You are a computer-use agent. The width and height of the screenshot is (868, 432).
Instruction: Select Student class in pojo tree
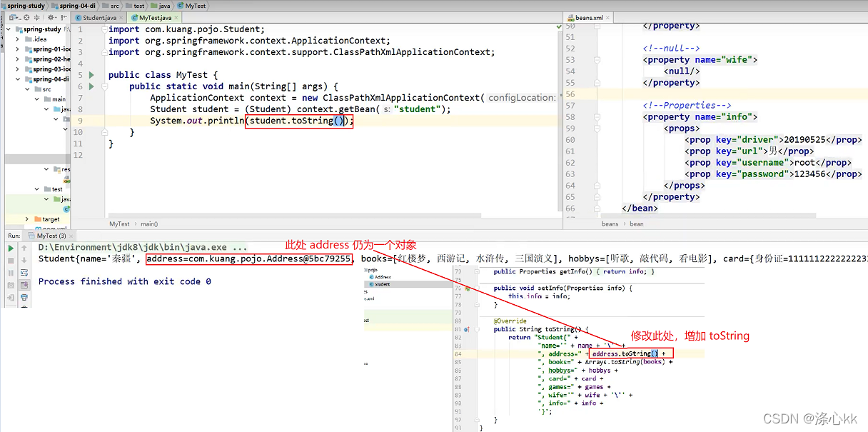(379, 284)
